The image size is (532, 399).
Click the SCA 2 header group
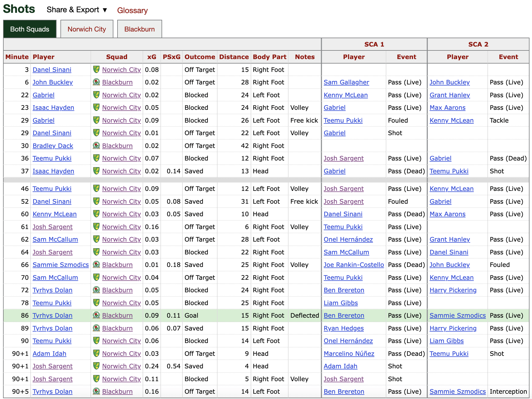pyautogui.click(x=478, y=44)
